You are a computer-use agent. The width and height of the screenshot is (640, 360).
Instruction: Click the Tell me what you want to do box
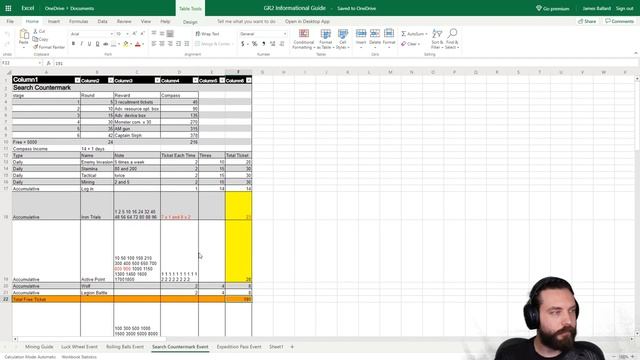(246, 21)
